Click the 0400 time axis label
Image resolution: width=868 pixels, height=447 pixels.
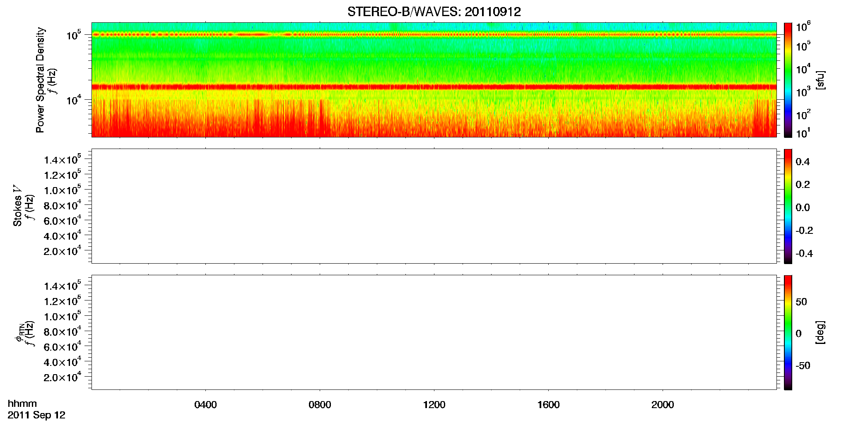click(205, 405)
